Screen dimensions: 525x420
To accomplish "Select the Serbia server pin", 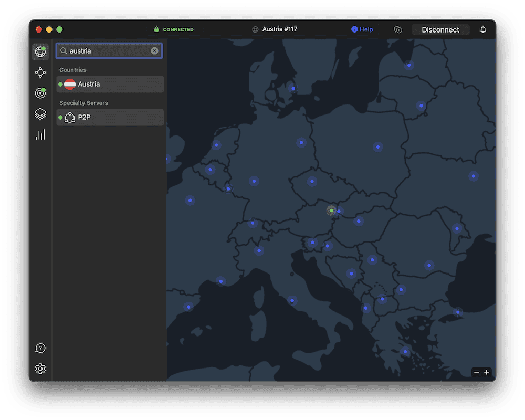I will (x=372, y=259).
